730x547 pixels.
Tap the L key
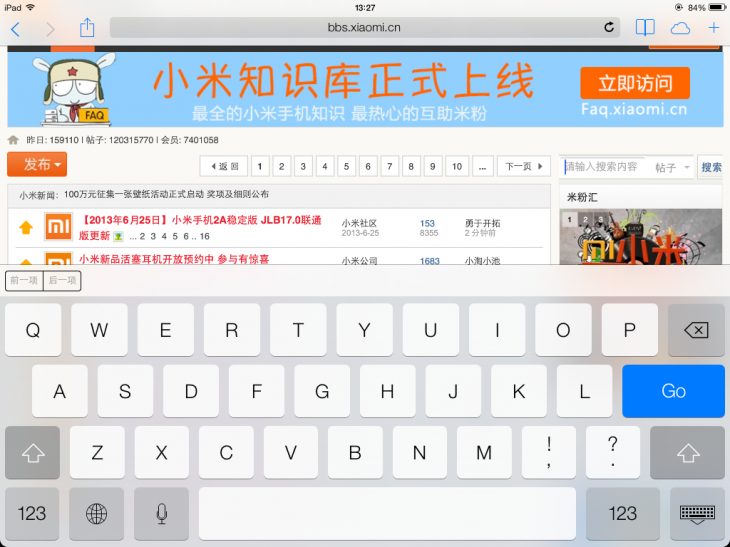pos(584,391)
